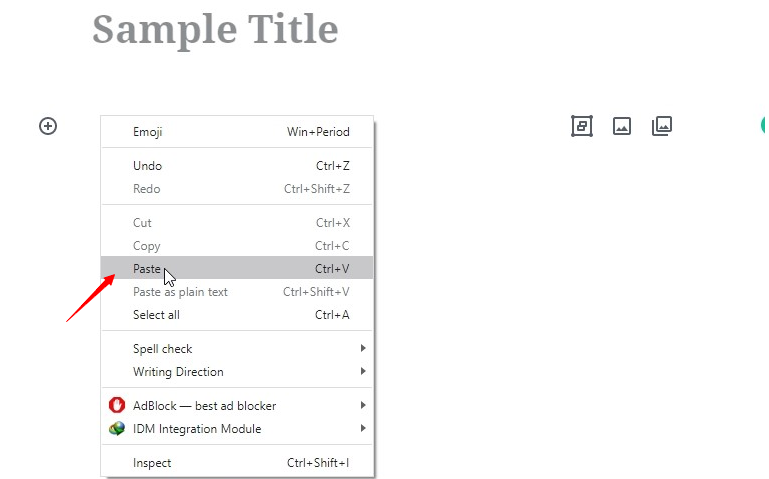Click the circled plus add-block icon

pos(48,126)
